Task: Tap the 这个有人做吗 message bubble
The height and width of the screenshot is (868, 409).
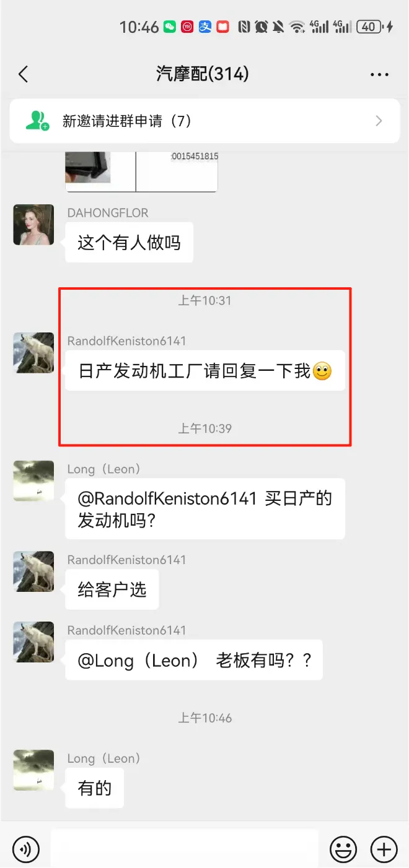Action: (x=129, y=243)
